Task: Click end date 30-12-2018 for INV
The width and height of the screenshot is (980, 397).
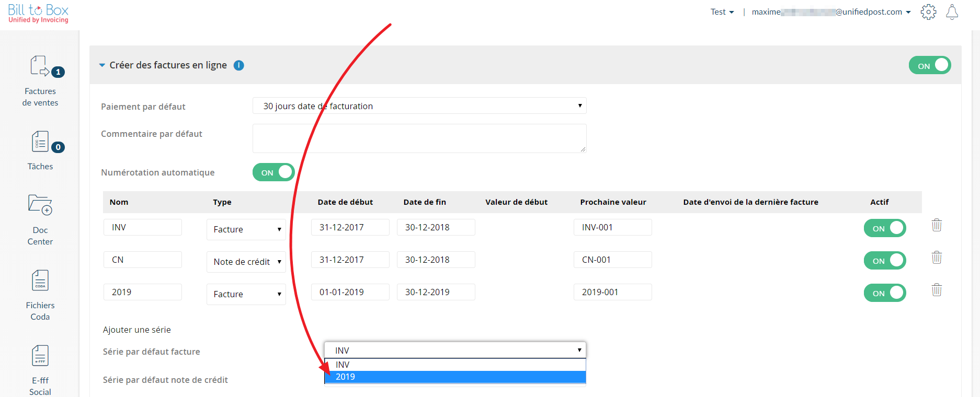Action: (436, 227)
